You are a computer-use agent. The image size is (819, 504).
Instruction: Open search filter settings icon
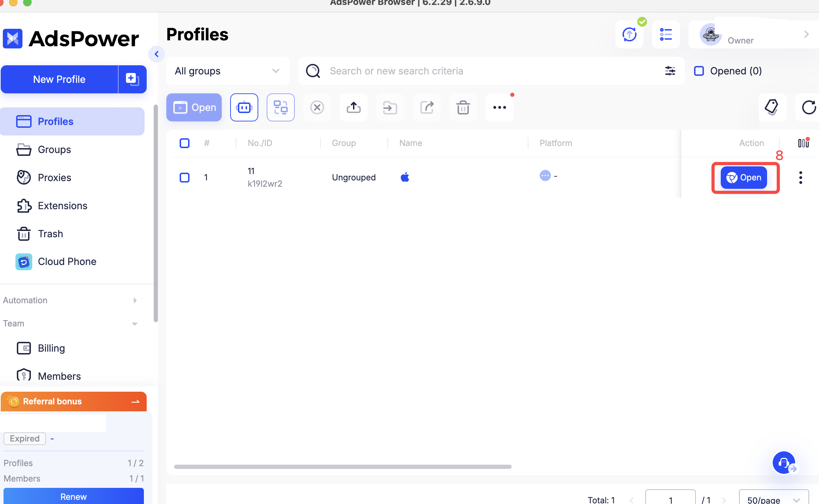(x=670, y=71)
